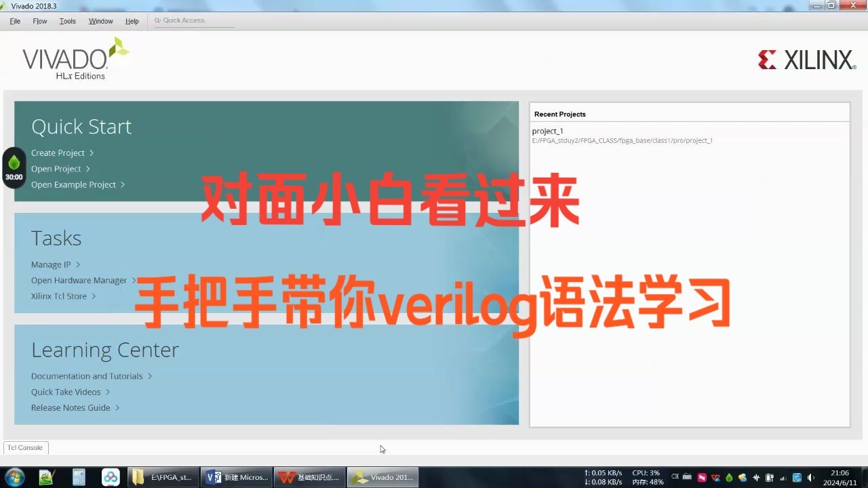Open the File menu
This screenshot has height=488, width=868.
click(15, 21)
